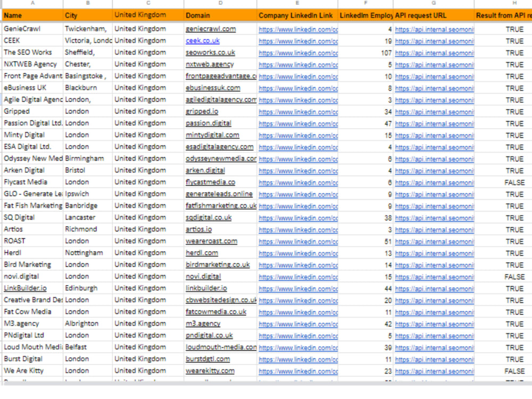
Task: Open the herdl.com domain link
Action: coord(202,253)
